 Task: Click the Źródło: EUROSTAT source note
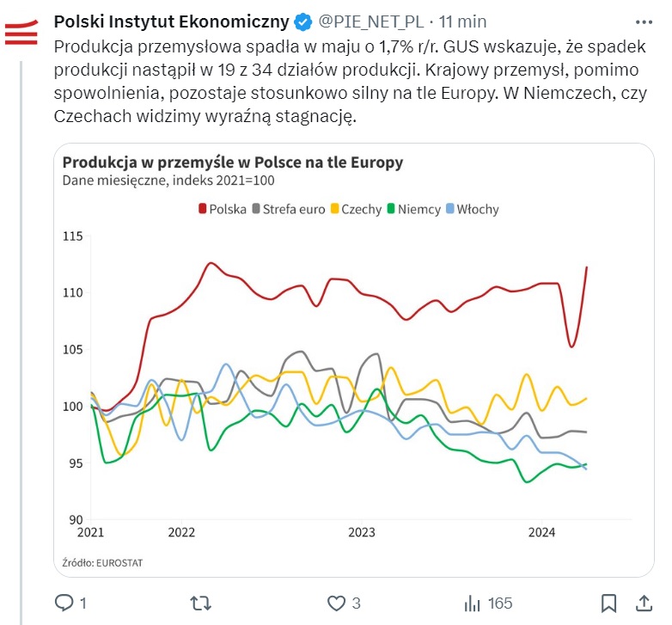tap(102, 562)
